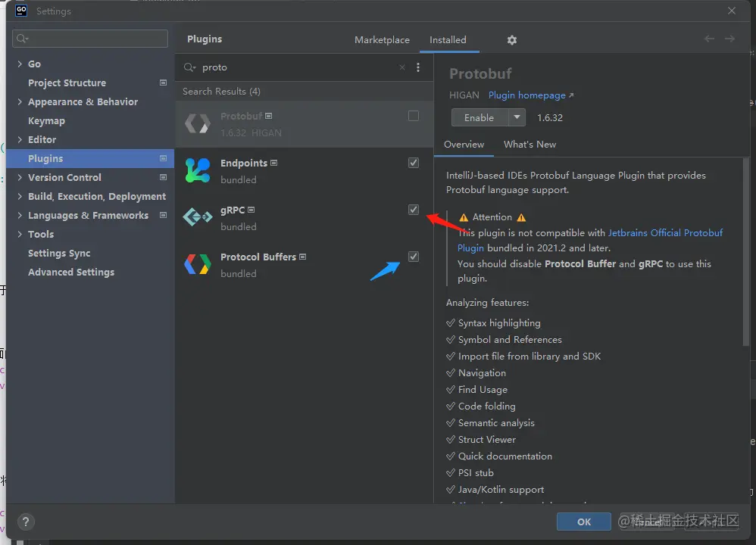756x545 pixels.
Task: Click the 1.6.32 version label
Action: tap(550, 117)
